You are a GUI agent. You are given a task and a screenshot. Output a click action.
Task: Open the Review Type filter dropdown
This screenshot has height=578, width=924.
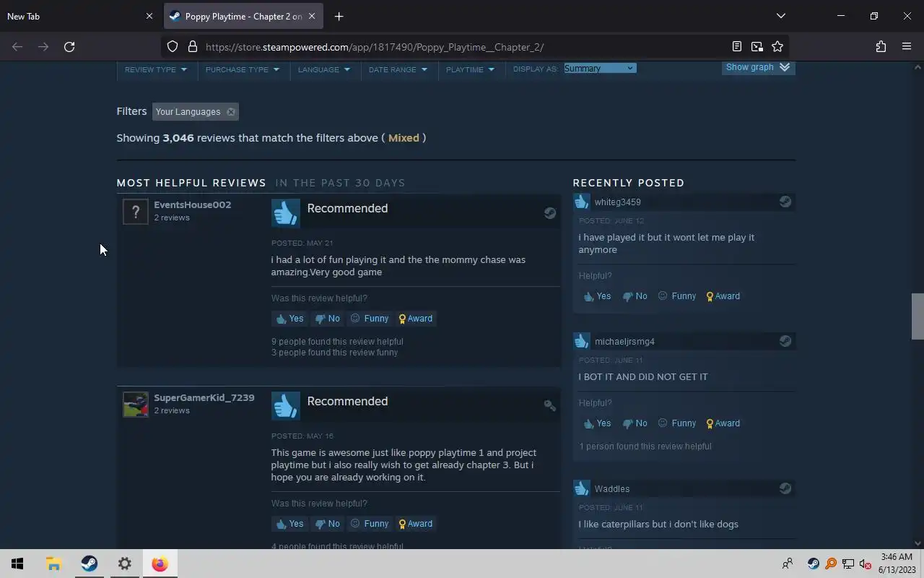pyautogui.click(x=156, y=69)
